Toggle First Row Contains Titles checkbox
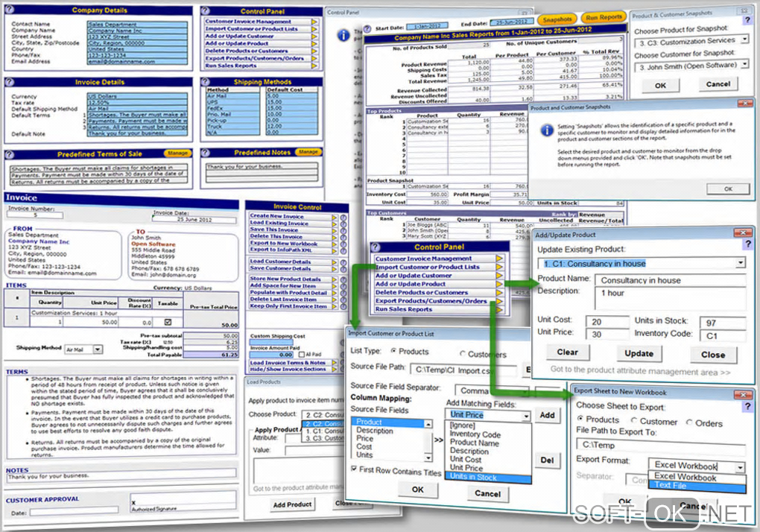The height and width of the screenshot is (532, 760). click(x=355, y=469)
